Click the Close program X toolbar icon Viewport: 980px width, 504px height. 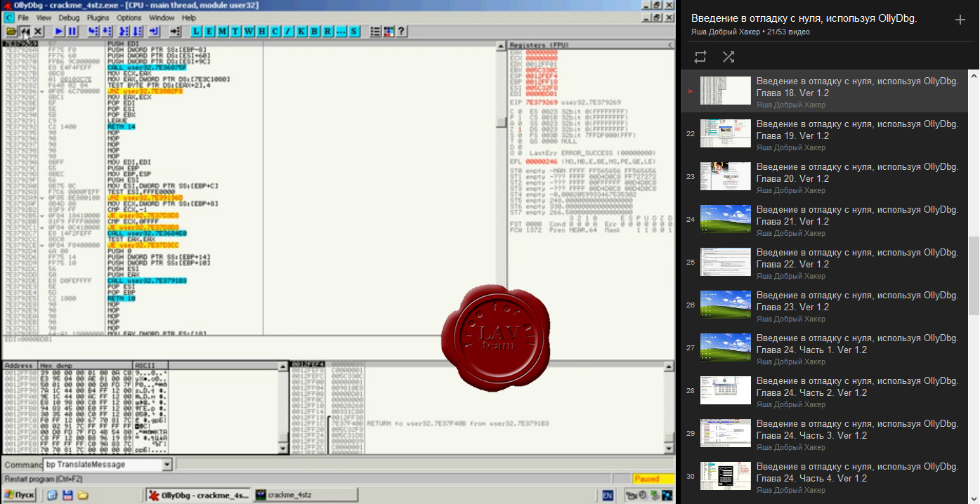click(38, 31)
